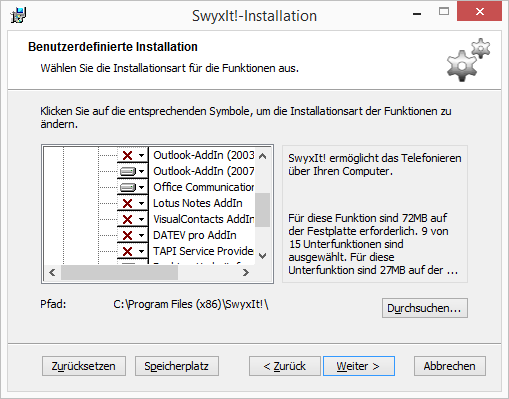Screen dimensions: 509x399
Task: Open the dropdown arrow for DATEV pro AddIn
Action: (x=142, y=235)
